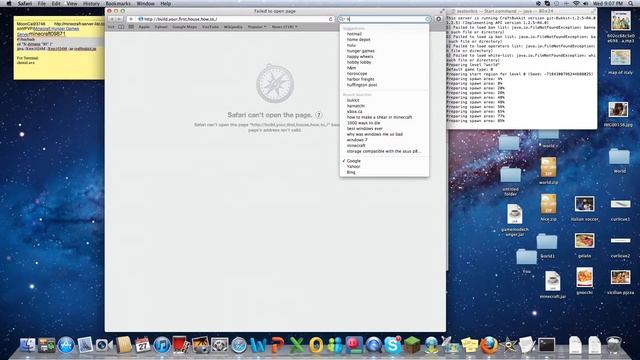Launch Excel from the Dock
This screenshot has height=360, width=640.
[x=297, y=345]
